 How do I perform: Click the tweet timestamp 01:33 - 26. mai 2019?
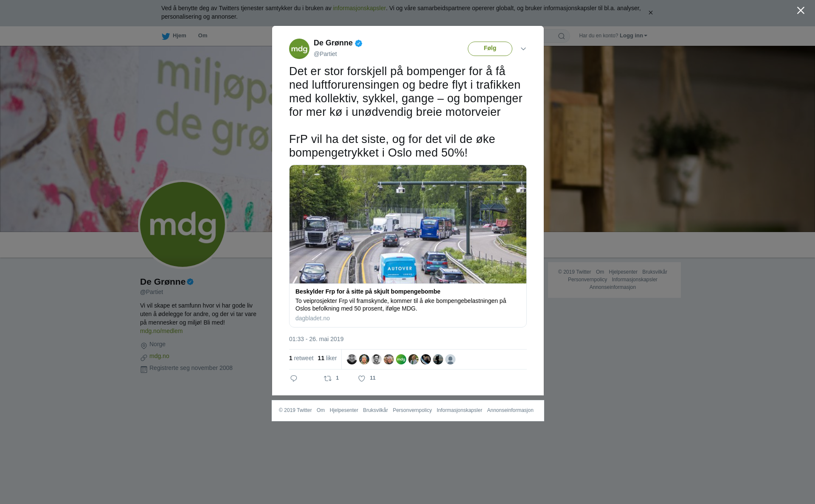coord(316,339)
